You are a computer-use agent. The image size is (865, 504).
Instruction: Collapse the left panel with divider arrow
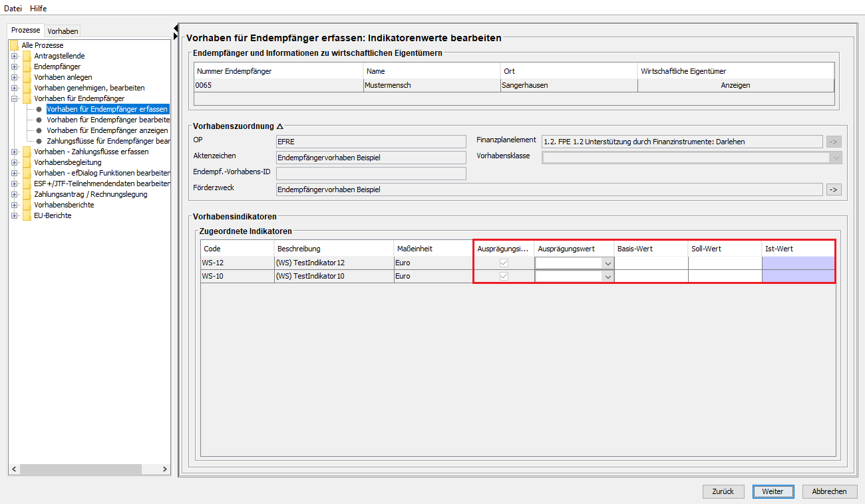[176, 27]
